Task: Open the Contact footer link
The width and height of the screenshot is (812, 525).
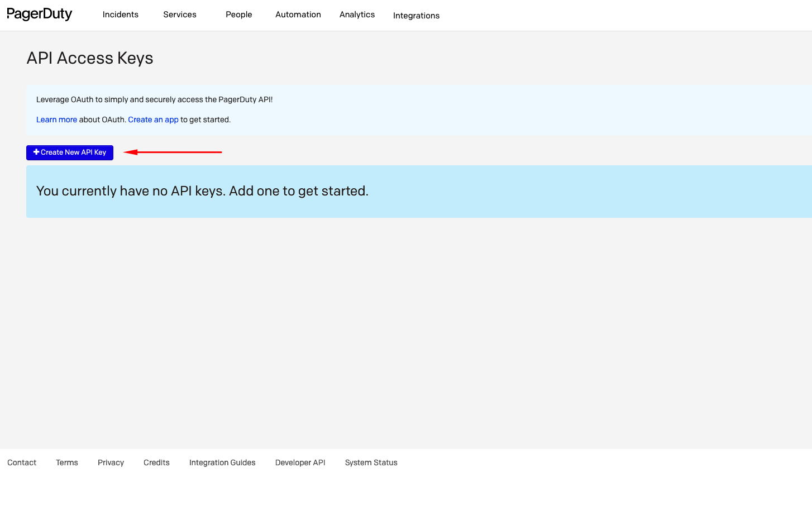Action: (x=22, y=462)
